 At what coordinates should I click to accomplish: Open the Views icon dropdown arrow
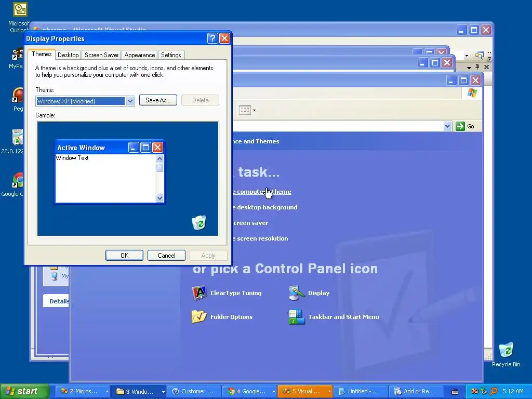coord(254,110)
